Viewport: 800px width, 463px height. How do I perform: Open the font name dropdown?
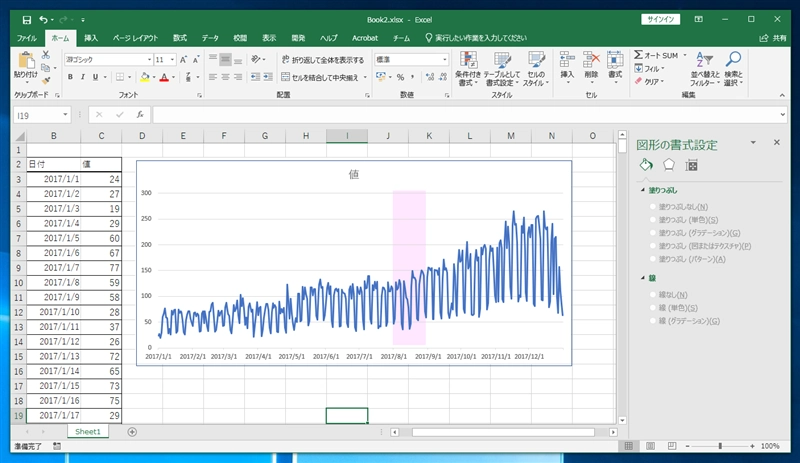pos(149,60)
